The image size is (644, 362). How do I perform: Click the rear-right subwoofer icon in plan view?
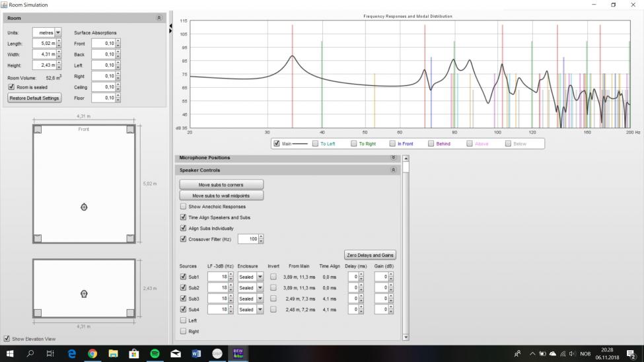coord(130,238)
